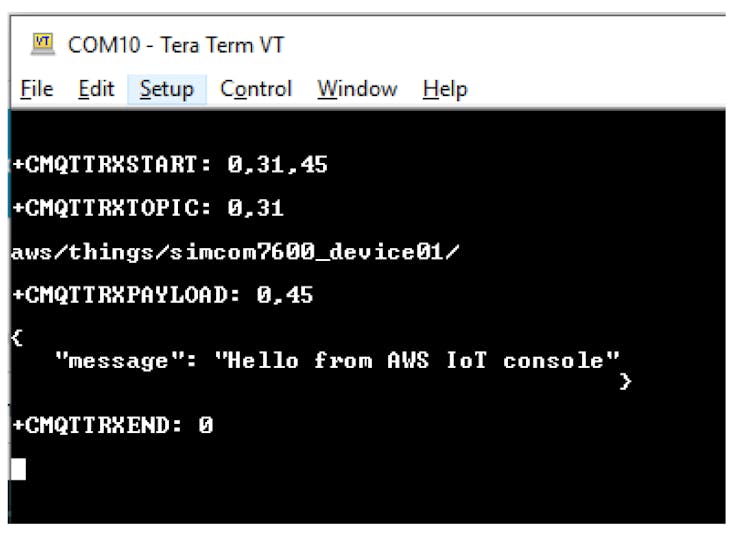Viewport: 740px width, 534px height.
Task: Click the white terminal cursor block
Action: click(x=18, y=469)
